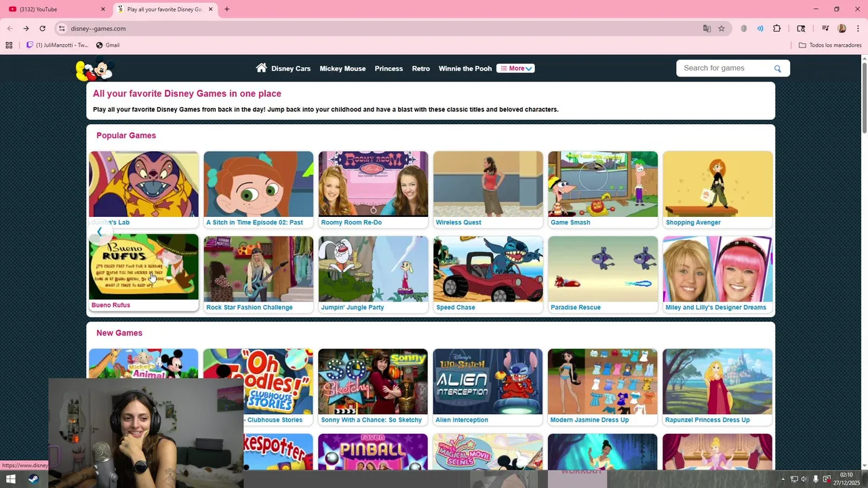
Task: Click the Popular Games heading
Action: pyautogui.click(x=126, y=136)
